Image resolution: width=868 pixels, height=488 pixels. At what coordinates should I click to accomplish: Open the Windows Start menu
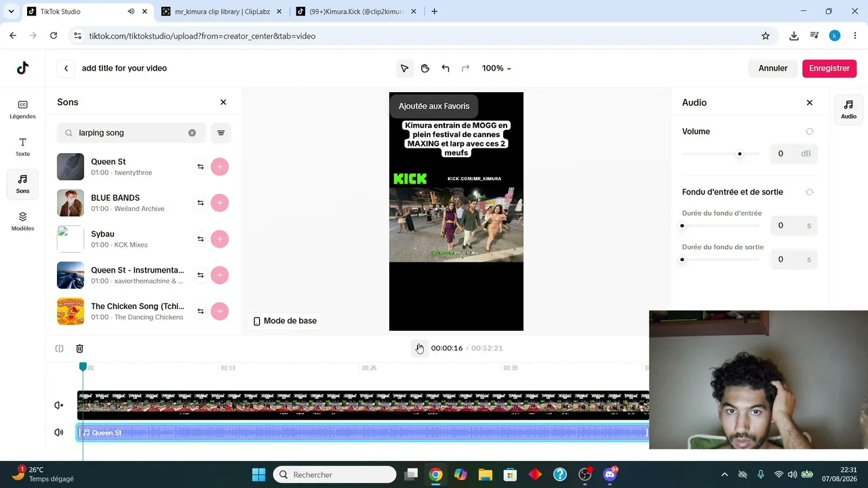coord(258,474)
